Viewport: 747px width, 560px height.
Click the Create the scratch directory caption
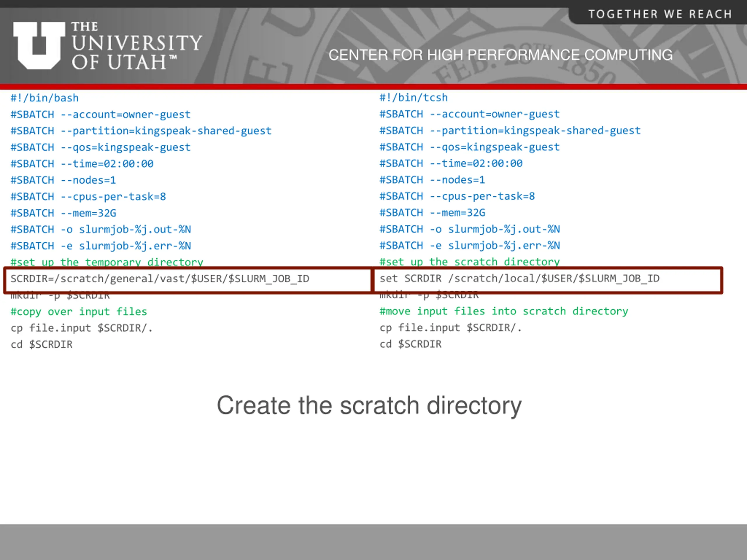[x=369, y=406]
